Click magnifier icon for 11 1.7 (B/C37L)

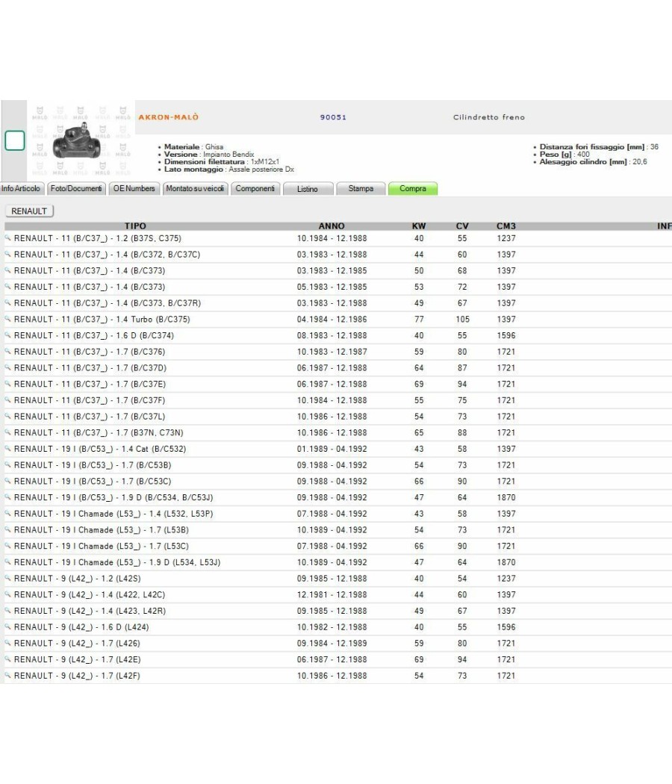[x=8, y=416]
